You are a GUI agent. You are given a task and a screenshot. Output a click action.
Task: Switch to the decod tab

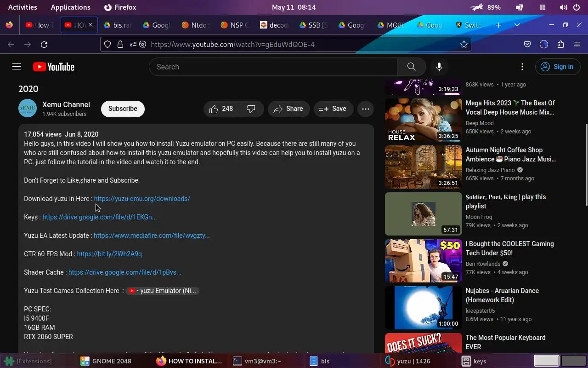point(274,25)
